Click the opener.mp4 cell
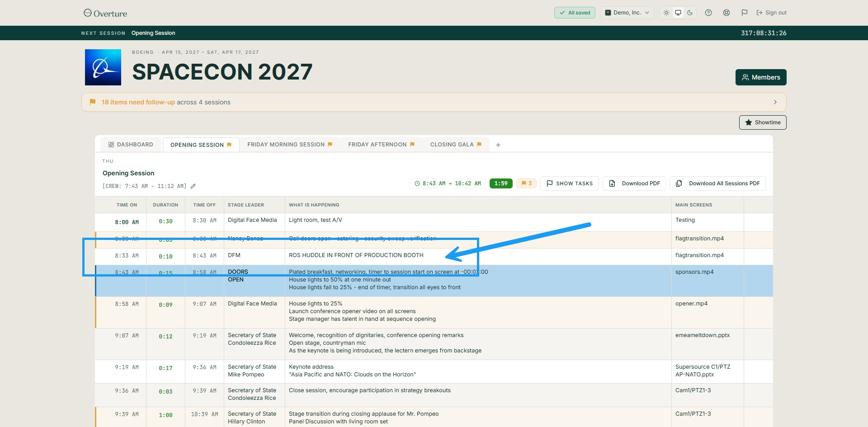The height and width of the screenshot is (427, 868). 708,312
